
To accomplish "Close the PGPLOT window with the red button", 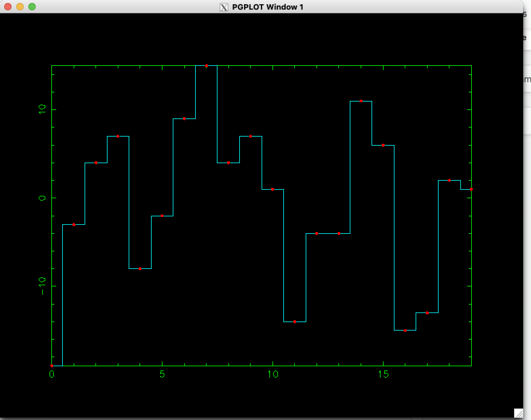I will point(8,7).
